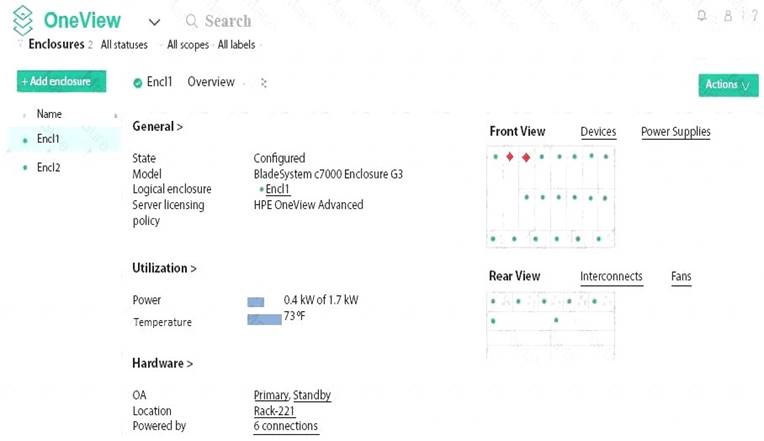Click first green device bay in Front View top row
Image resolution: width=764 pixels, height=441 pixels.
pyautogui.click(x=496, y=157)
